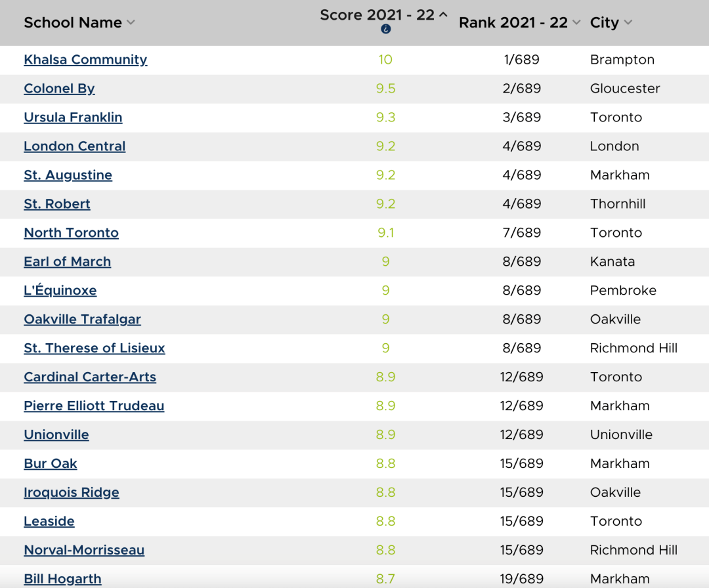Select Oakville in Oakville Trafalgar row

[615, 320]
